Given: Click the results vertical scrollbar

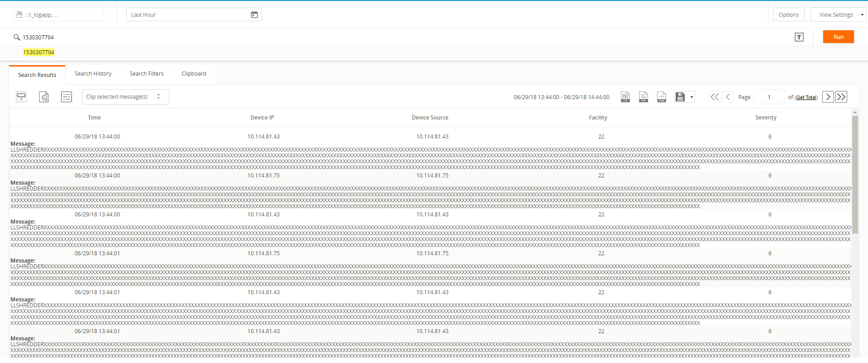Looking at the screenshot, I should point(855,175).
